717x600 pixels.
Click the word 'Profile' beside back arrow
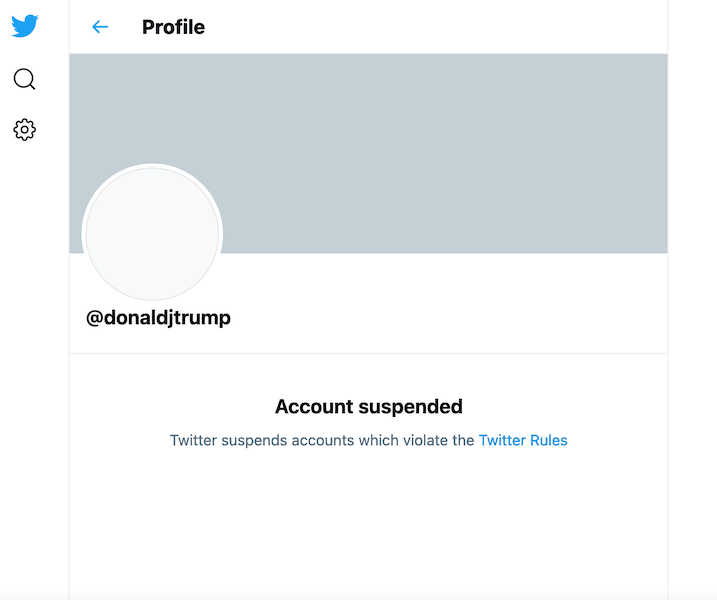click(173, 27)
